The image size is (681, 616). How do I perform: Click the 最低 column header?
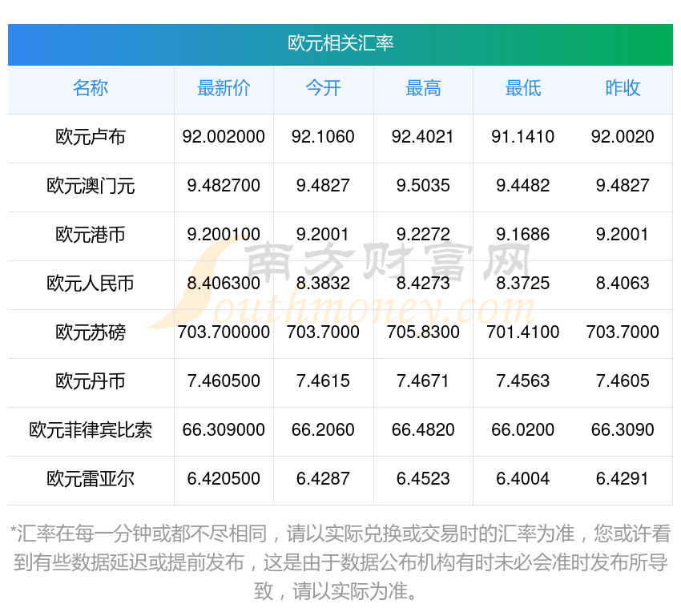pos(523,88)
